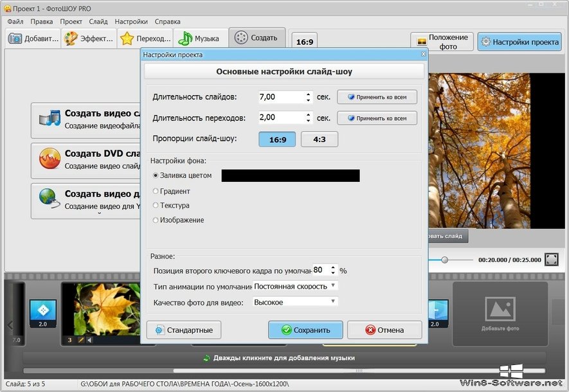569x392 pixels.
Task: Decrease slide duration with down arrow
Action: (308, 100)
